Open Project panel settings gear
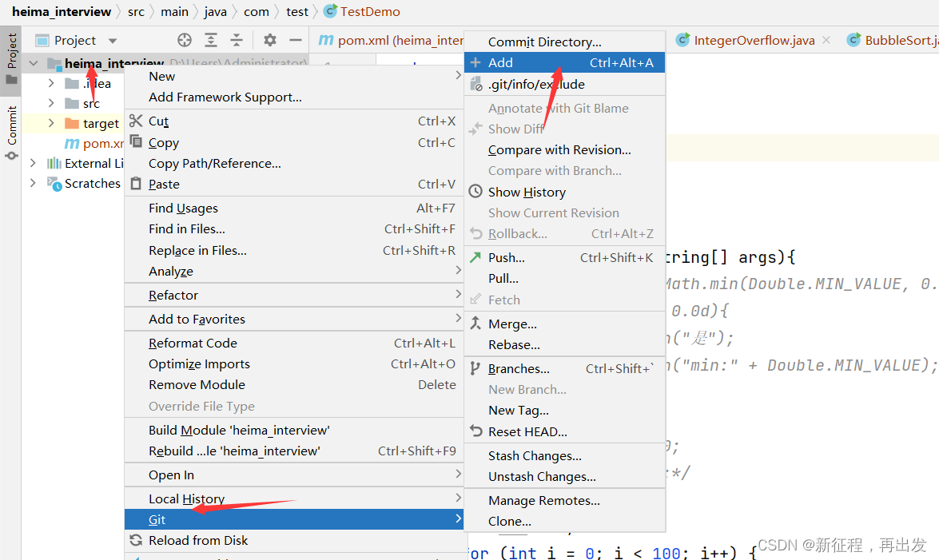Image resolution: width=939 pixels, height=560 pixels. [x=270, y=40]
